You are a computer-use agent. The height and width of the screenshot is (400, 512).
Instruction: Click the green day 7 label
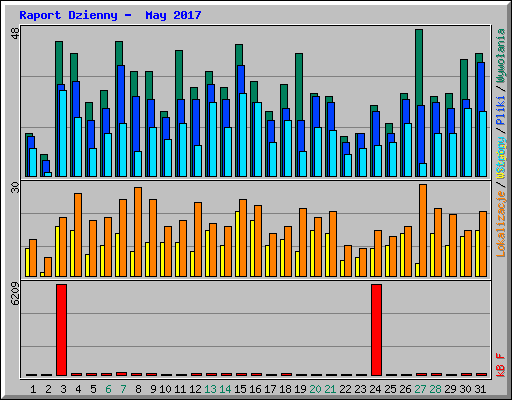click(123, 389)
